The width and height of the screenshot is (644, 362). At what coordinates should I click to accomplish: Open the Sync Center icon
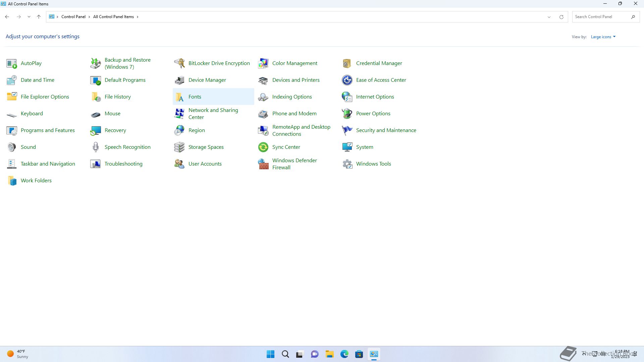point(263,147)
